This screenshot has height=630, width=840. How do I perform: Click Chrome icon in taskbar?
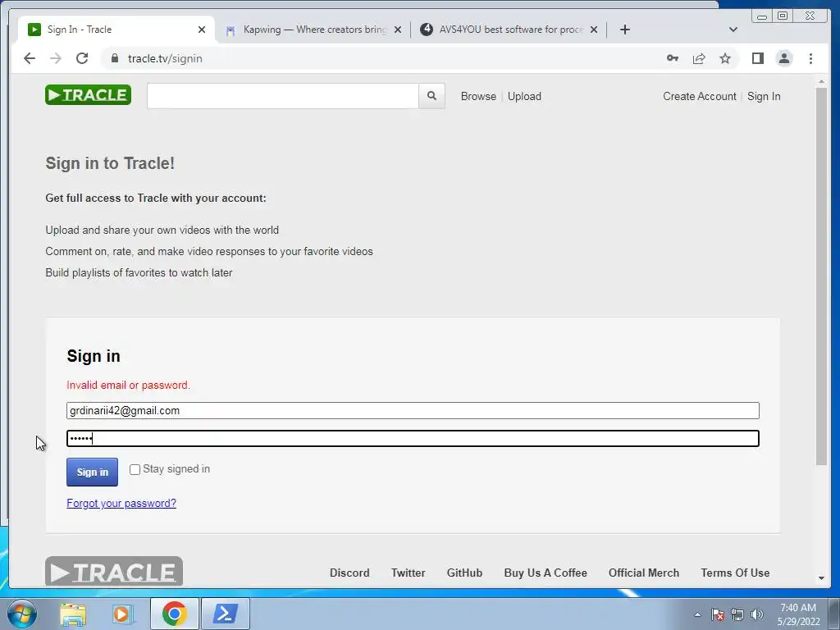[174, 614]
